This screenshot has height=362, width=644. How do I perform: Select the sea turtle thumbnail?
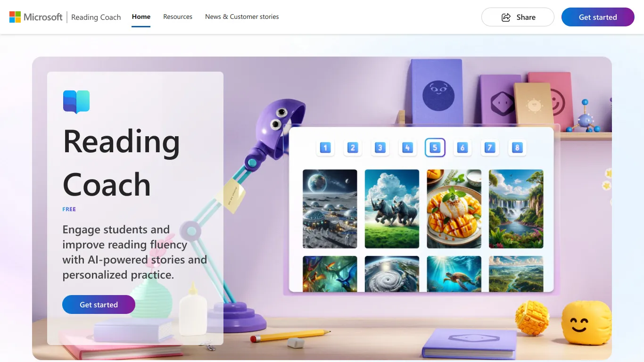click(454, 274)
